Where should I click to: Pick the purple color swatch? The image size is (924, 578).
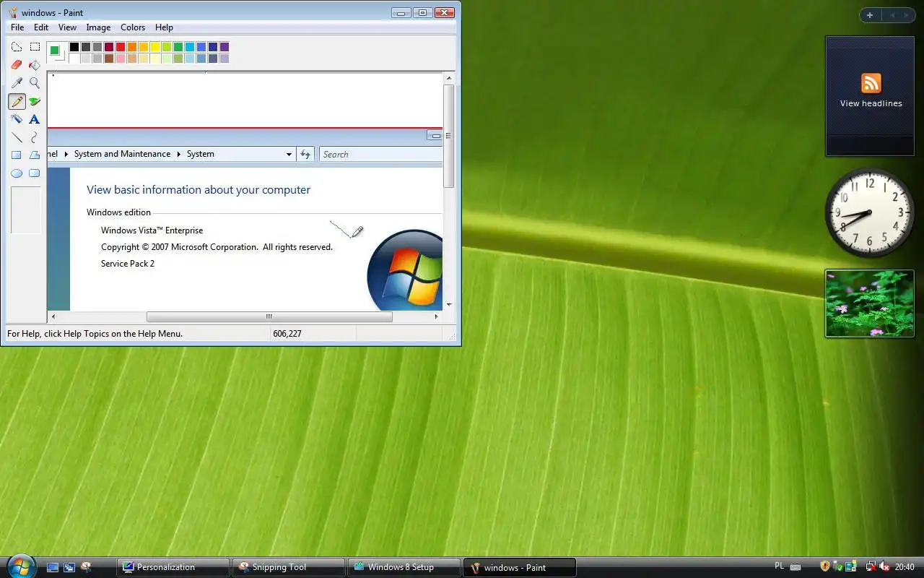(225, 47)
